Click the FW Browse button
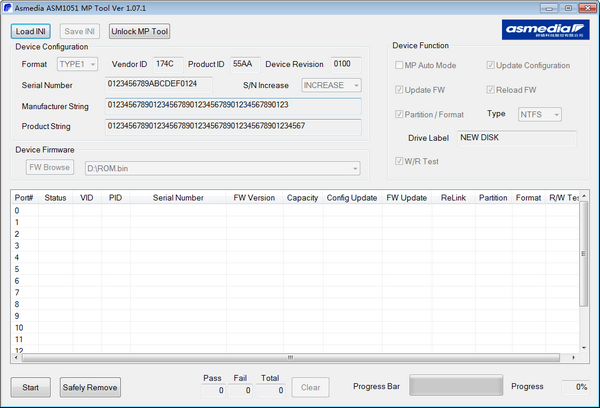 [50, 167]
